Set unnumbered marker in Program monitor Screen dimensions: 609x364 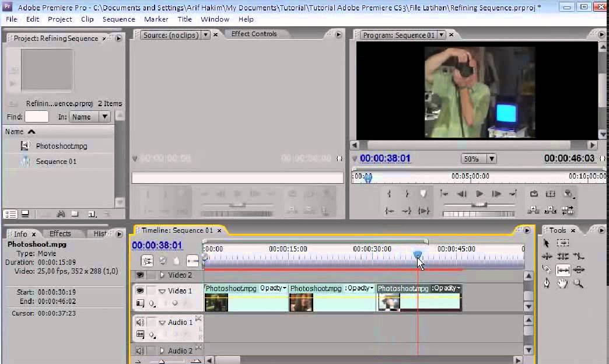coord(423,194)
